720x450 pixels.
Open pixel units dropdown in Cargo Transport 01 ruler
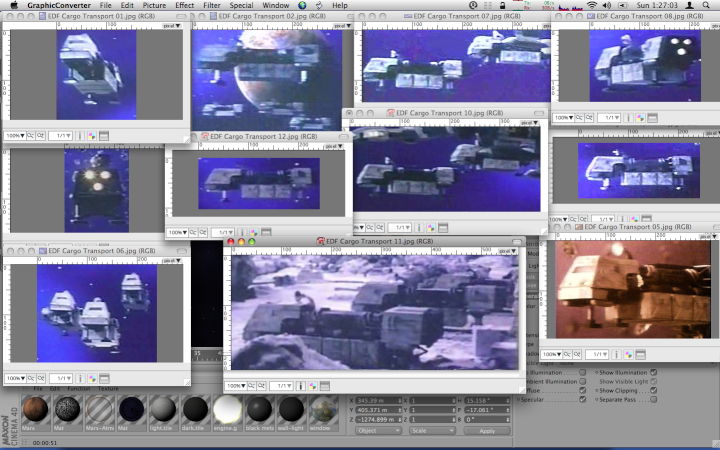[172, 26]
